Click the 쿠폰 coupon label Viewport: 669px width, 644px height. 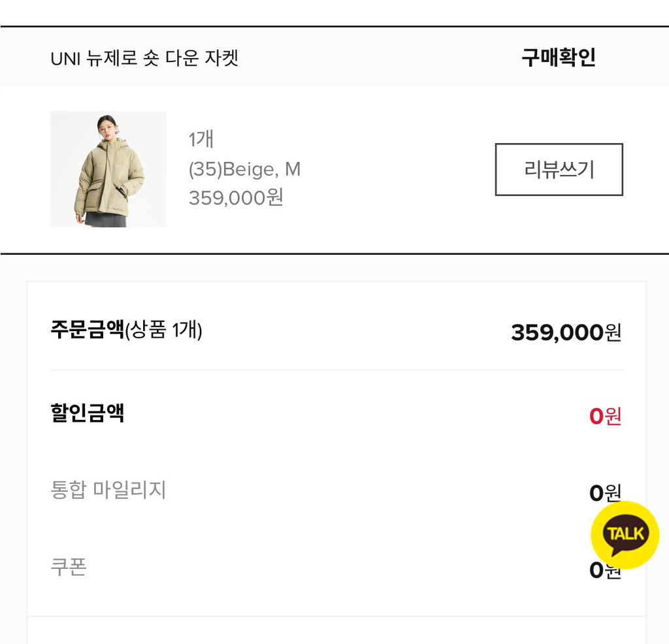[x=69, y=566]
